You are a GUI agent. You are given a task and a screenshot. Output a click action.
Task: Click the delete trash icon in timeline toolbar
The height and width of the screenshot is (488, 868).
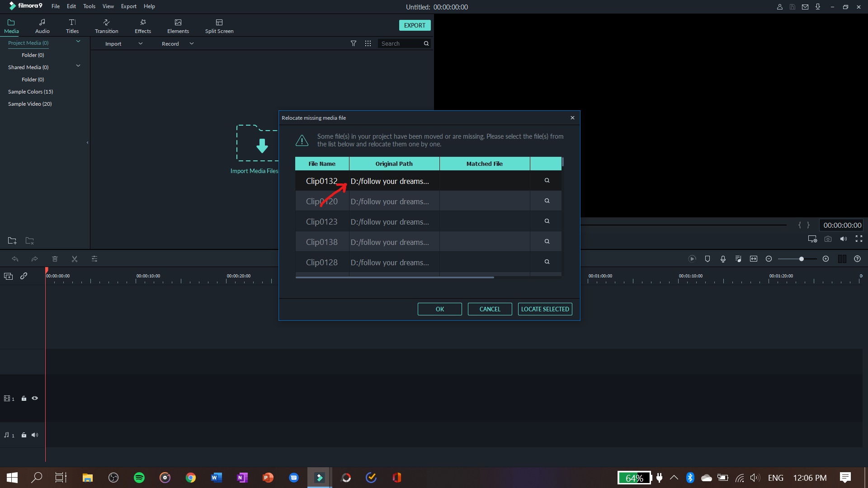click(55, 259)
